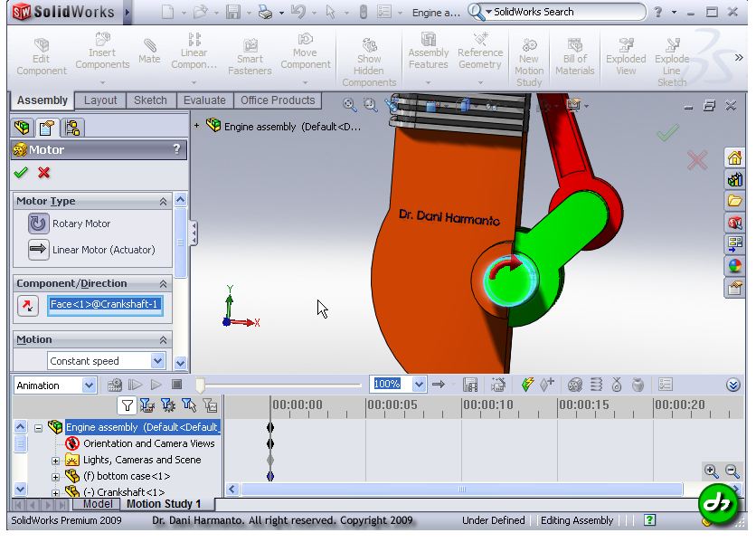
Task: Click Smart Fasteners tool
Action: pos(250,57)
